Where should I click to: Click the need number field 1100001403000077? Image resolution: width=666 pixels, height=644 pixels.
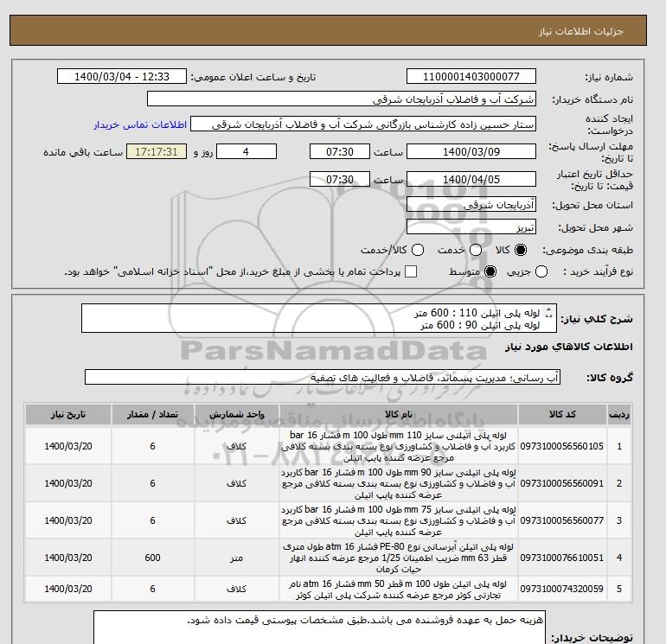click(471, 76)
